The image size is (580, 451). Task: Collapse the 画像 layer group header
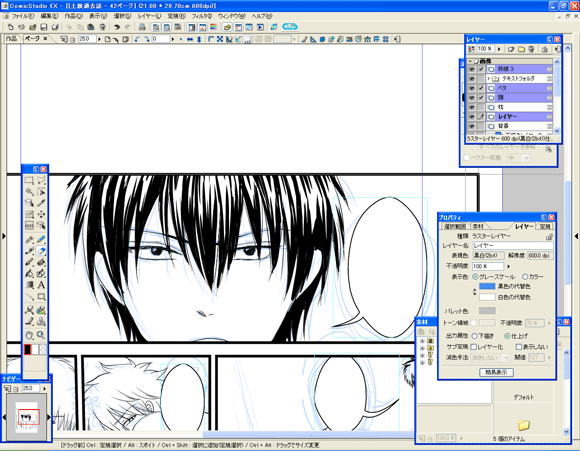coord(470,61)
